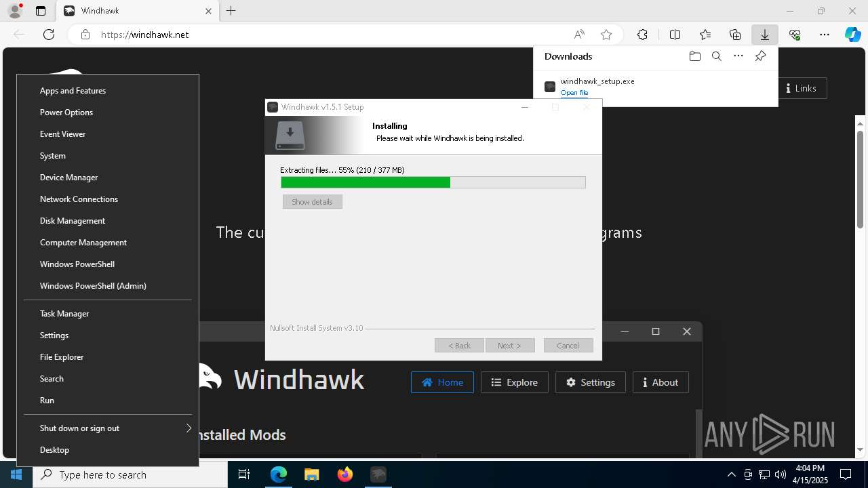Launch Firefox from taskbar

click(344, 474)
